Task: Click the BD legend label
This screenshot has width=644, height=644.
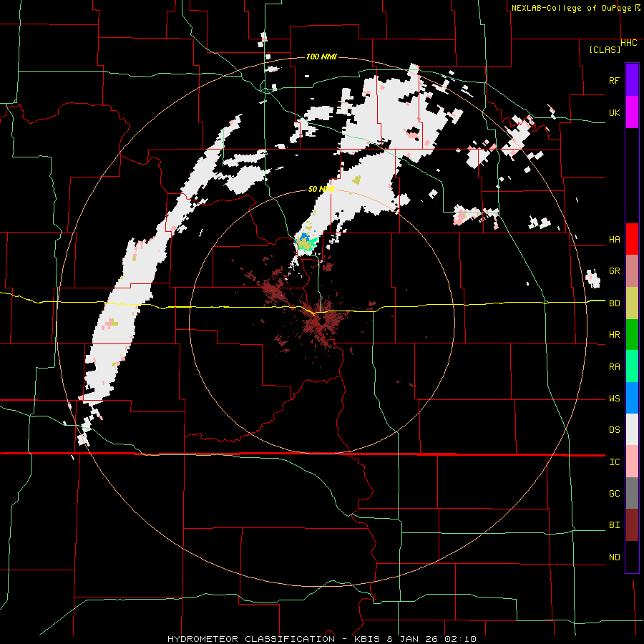Action: (614, 303)
